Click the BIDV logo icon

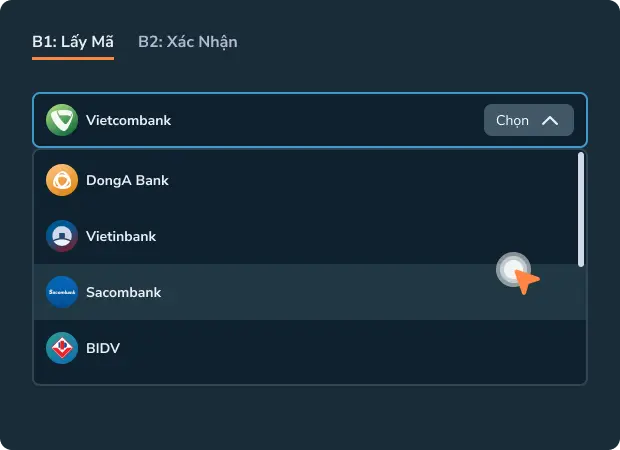coord(62,348)
